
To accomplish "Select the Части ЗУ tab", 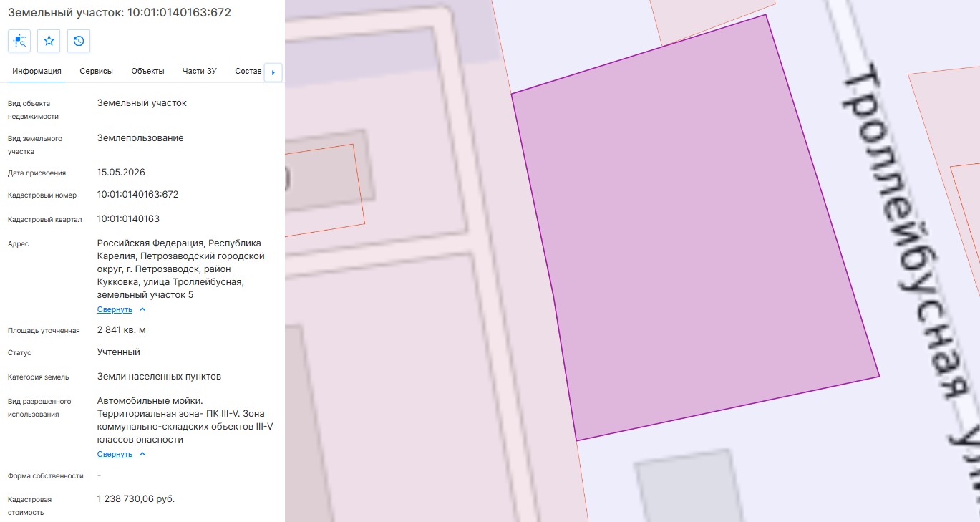I will [200, 71].
